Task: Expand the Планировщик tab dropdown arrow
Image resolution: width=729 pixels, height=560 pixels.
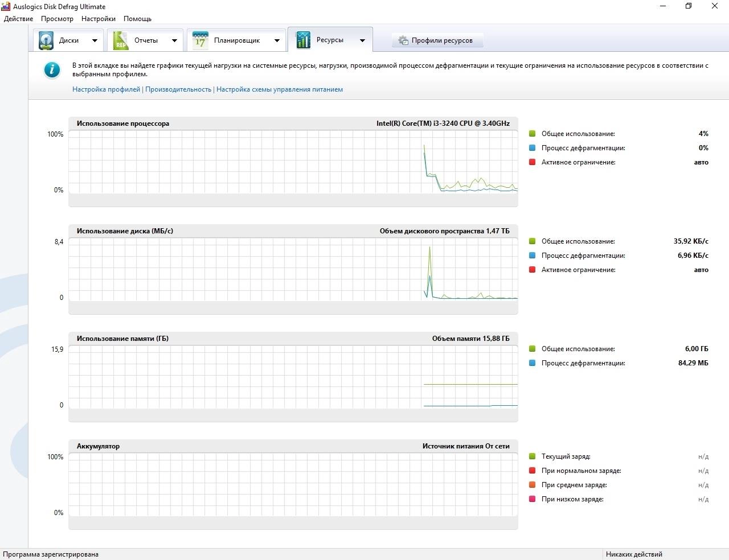Action: coord(277,40)
